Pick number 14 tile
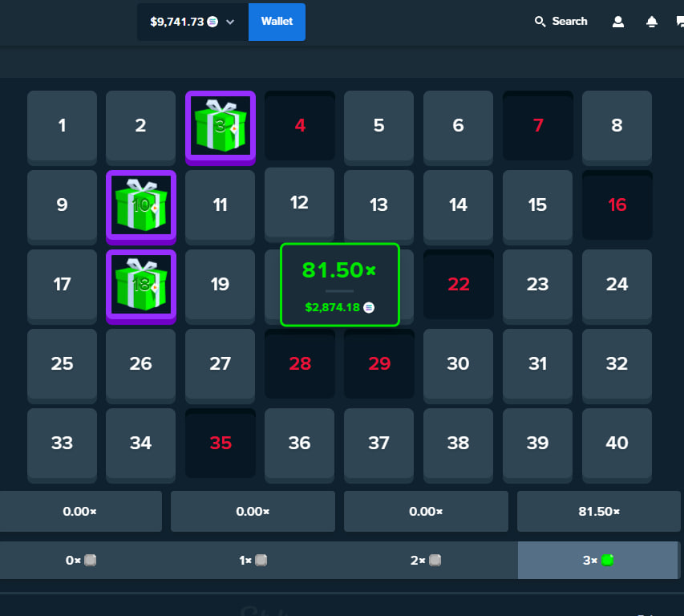The width and height of the screenshot is (684, 616). click(458, 205)
